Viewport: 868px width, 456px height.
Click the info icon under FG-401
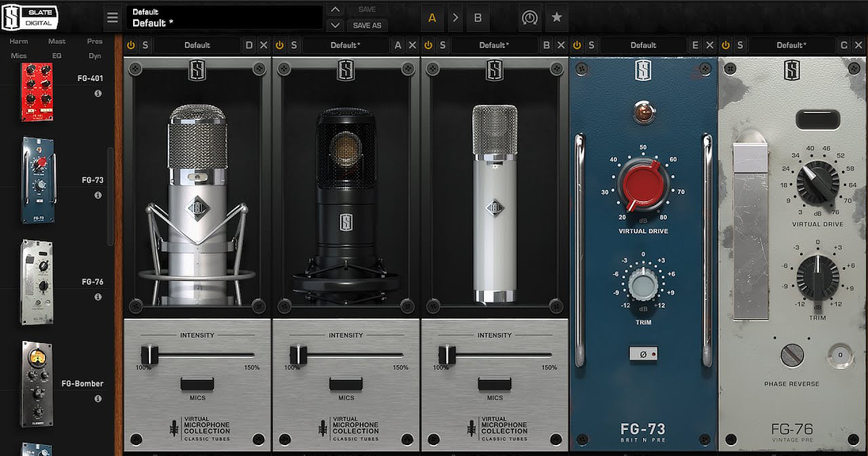click(x=98, y=93)
